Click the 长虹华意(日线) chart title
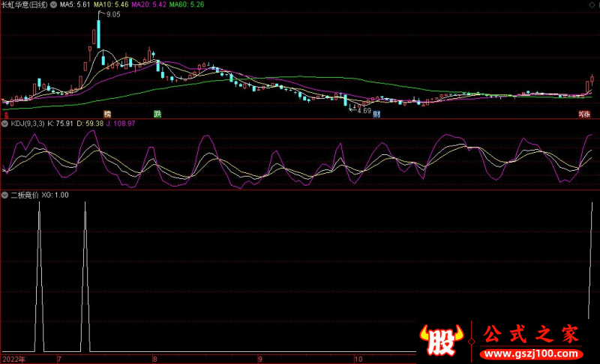 point(24,4)
